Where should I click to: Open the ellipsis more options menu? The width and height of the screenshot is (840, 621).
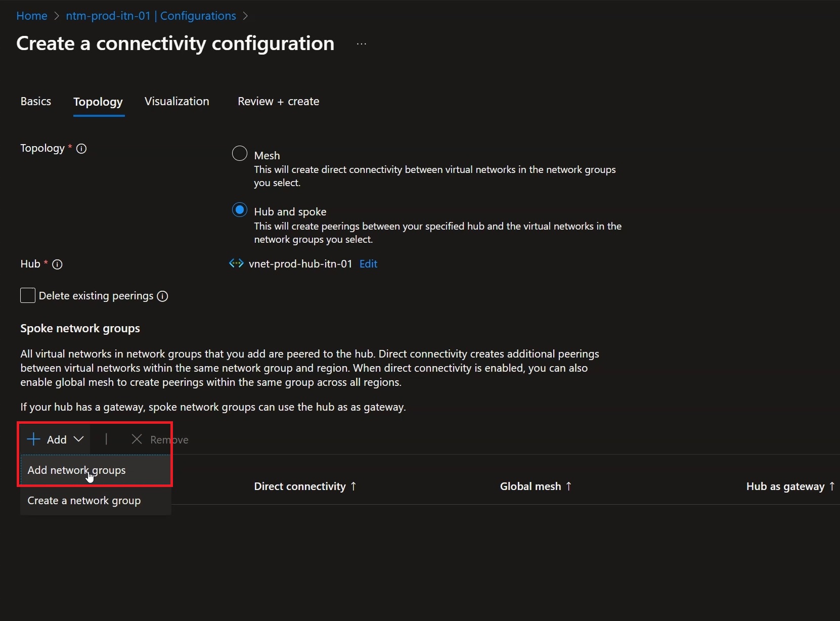tap(362, 44)
